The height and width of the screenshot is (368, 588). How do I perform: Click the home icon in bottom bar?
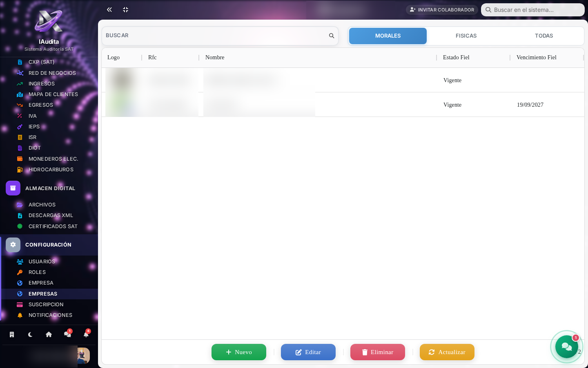pos(49,334)
